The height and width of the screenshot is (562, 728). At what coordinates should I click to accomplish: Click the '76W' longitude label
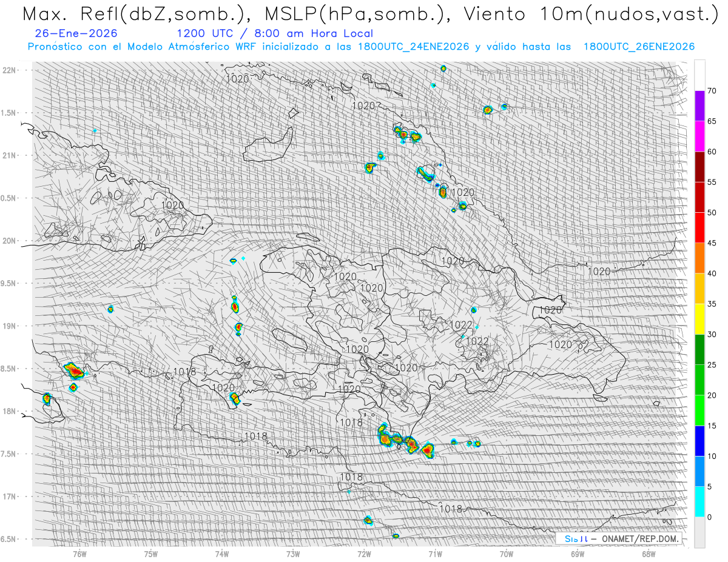click(79, 554)
